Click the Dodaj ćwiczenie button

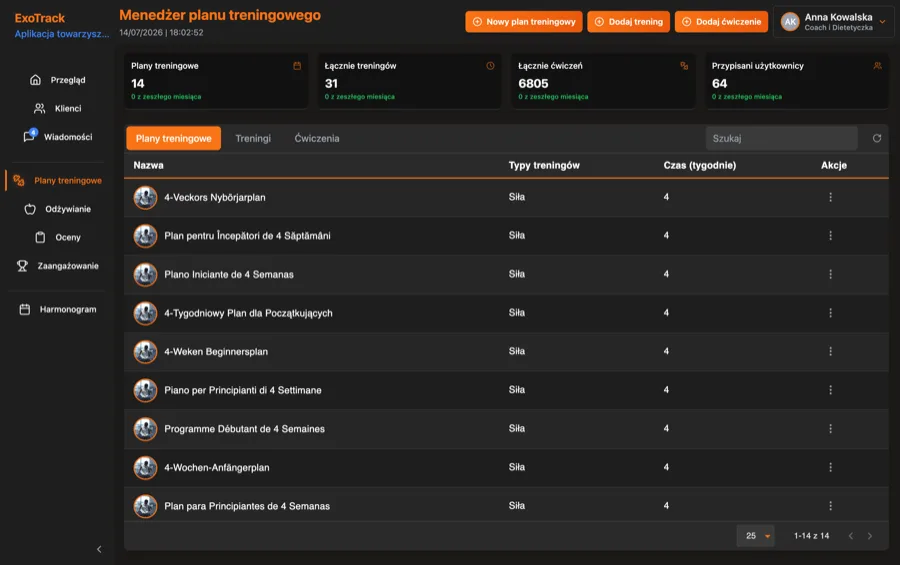[x=721, y=22]
